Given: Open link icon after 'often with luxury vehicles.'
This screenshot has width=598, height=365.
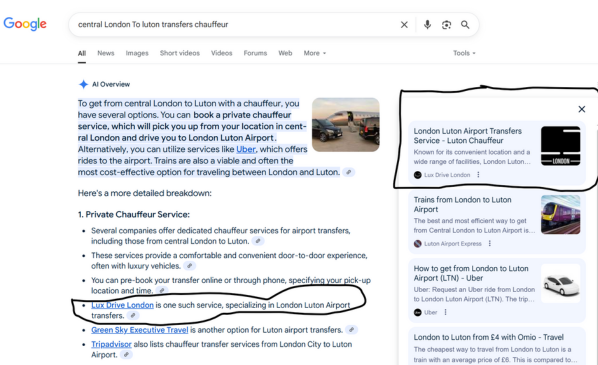Looking at the screenshot, I should (190, 266).
